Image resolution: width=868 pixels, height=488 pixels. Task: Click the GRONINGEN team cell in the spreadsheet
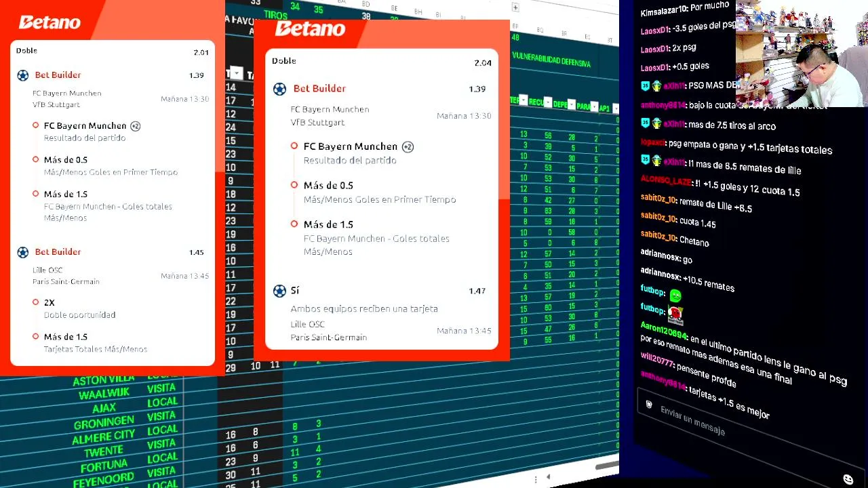pyautogui.click(x=104, y=424)
